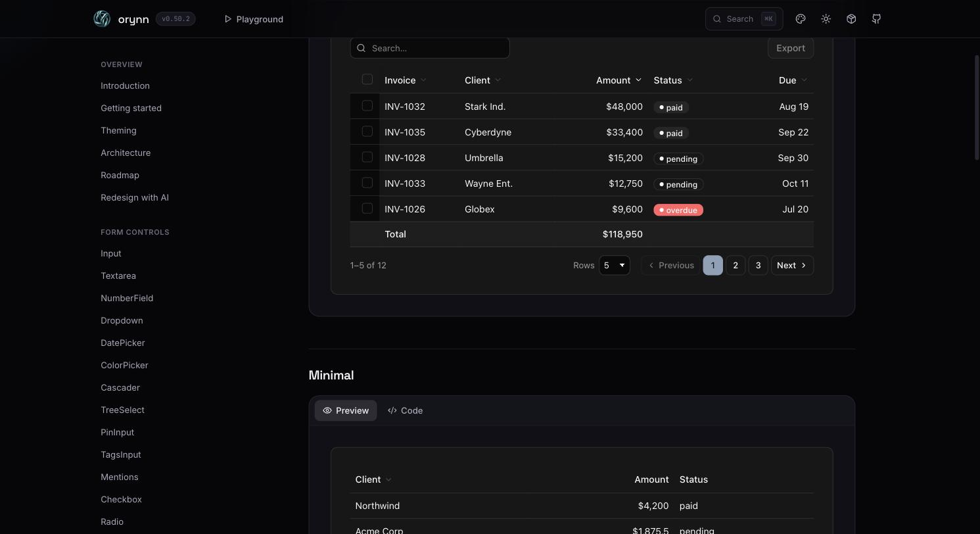Open Theming in the sidebar
This screenshot has width=980, height=534.
tap(118, 130)
